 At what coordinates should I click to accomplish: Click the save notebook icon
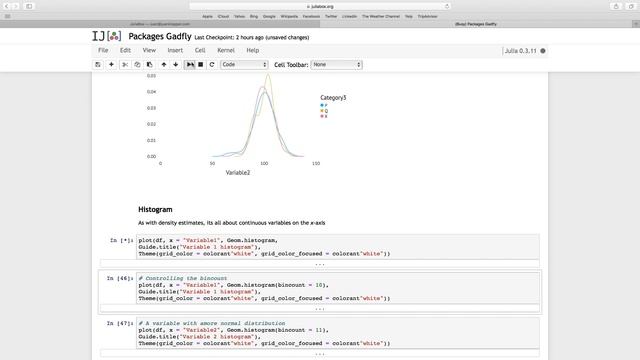98,64
